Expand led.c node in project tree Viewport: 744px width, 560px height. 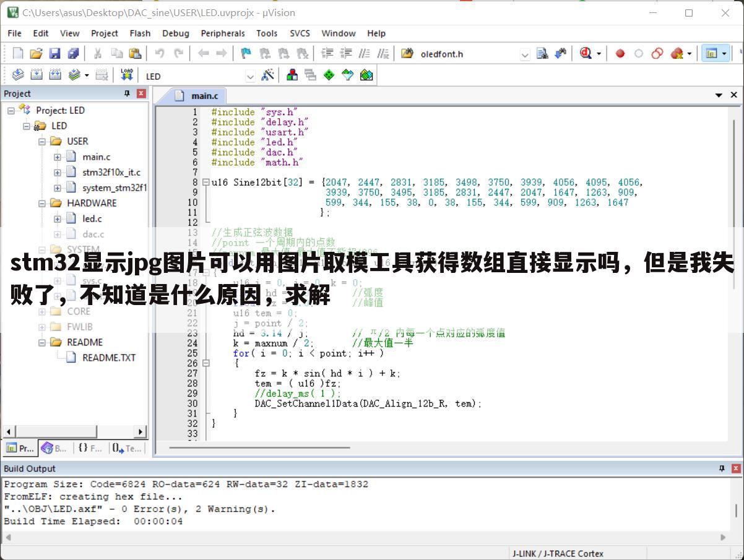click(x=58, y=218)
